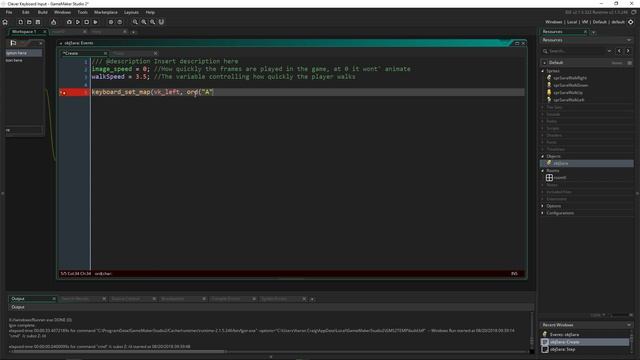This screenshot has height=360, width=640.
Task: Save the project with the floppy icon
Action: coord(38,22)
